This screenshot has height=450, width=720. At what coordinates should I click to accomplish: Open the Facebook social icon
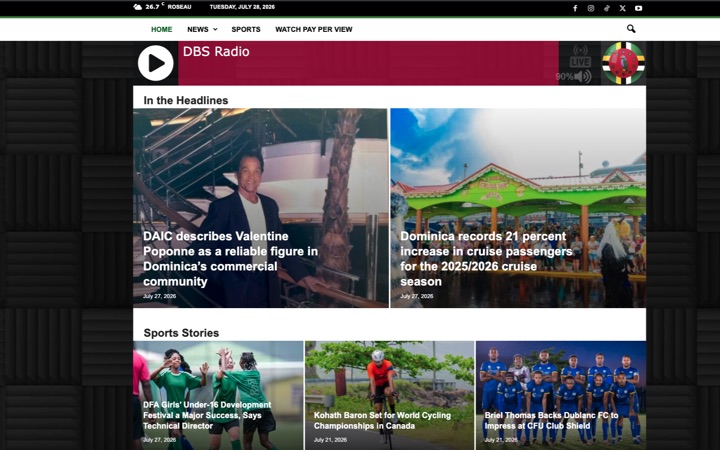[x=575, y=8]
